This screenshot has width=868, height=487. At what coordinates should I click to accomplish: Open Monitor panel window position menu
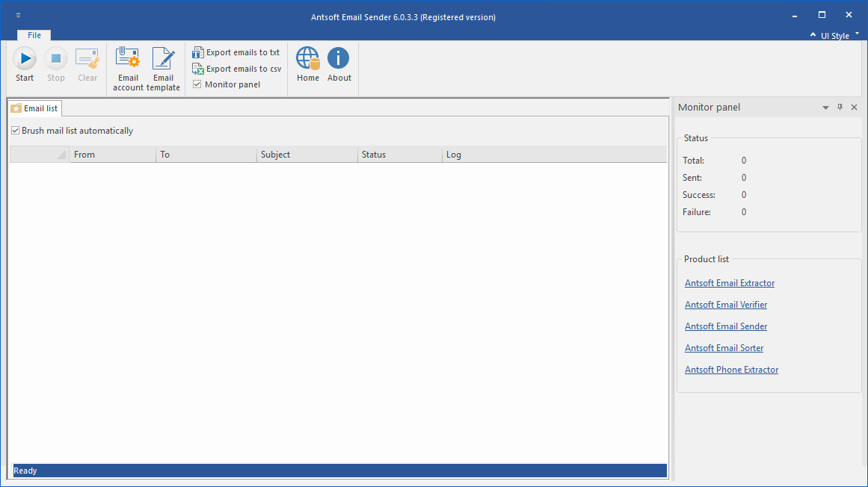pyautogui.click(x=825, y=108)
